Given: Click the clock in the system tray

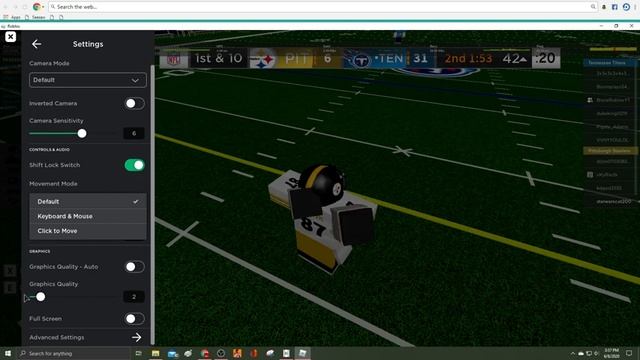Looking at the screenshot, I should coord(611,353).
